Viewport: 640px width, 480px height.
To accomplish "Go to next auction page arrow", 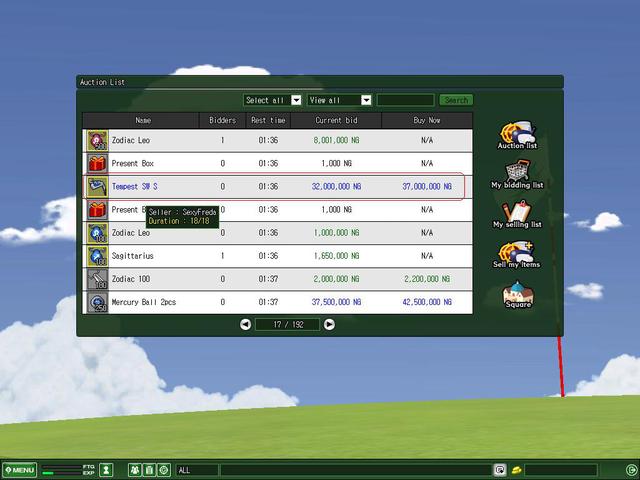I will [x=329, y=324].
